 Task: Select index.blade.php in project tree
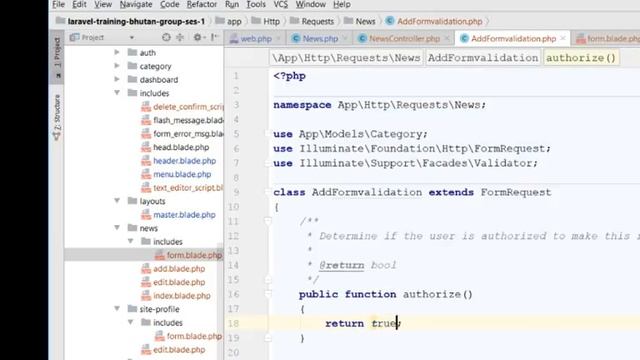176,296
